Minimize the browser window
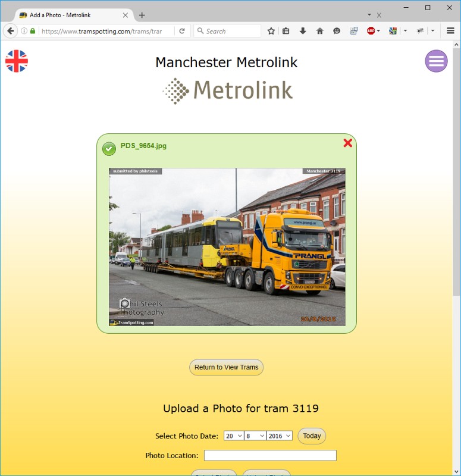 (x=406, y=7)
